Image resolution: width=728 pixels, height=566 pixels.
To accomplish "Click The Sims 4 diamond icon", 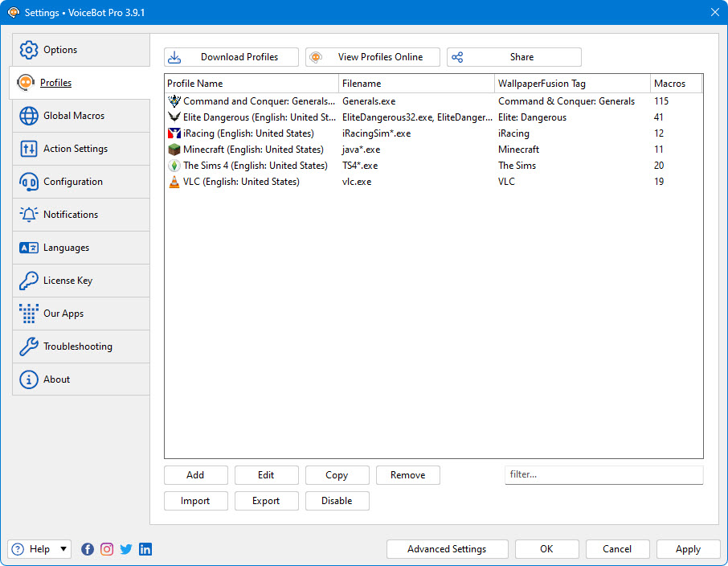I will 174,166.
